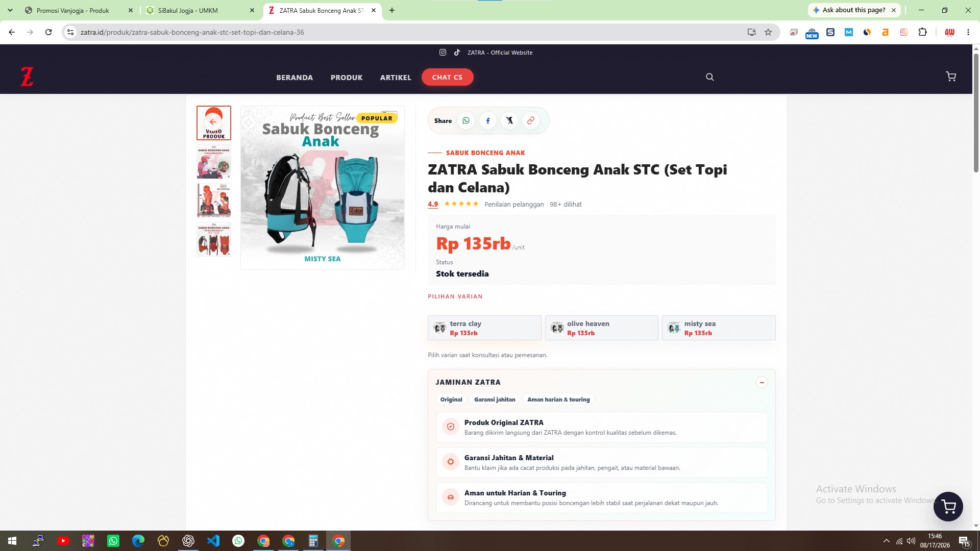Open the Produk menu
This screenshot has height=551, width=980.
coord(347,78)
